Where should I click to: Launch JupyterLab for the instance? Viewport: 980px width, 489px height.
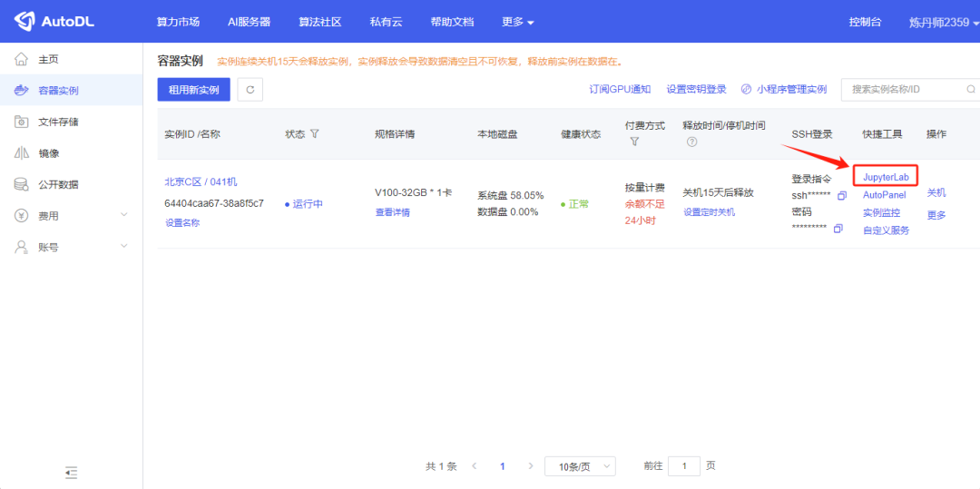coord(885,177)
